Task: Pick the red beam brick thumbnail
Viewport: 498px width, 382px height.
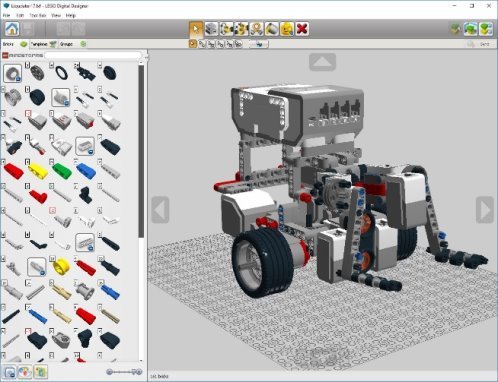Action: tap(13, 170)
